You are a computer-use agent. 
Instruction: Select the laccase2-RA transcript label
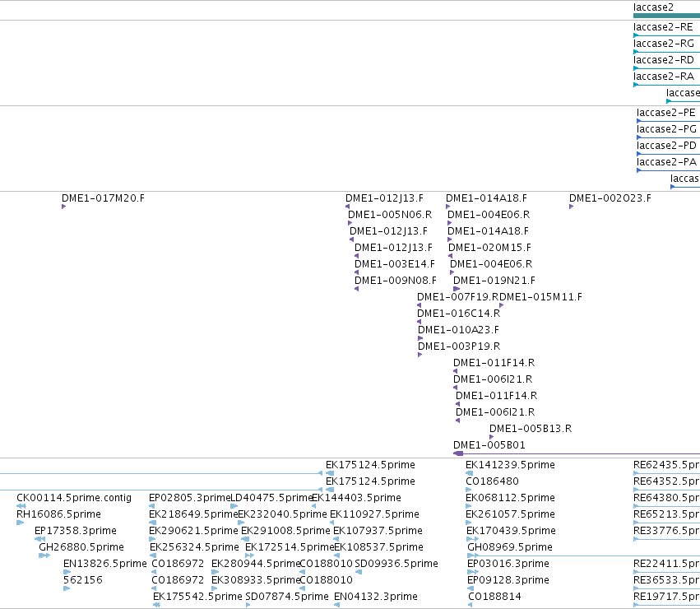pyautogui.click(x=663, y=77)
